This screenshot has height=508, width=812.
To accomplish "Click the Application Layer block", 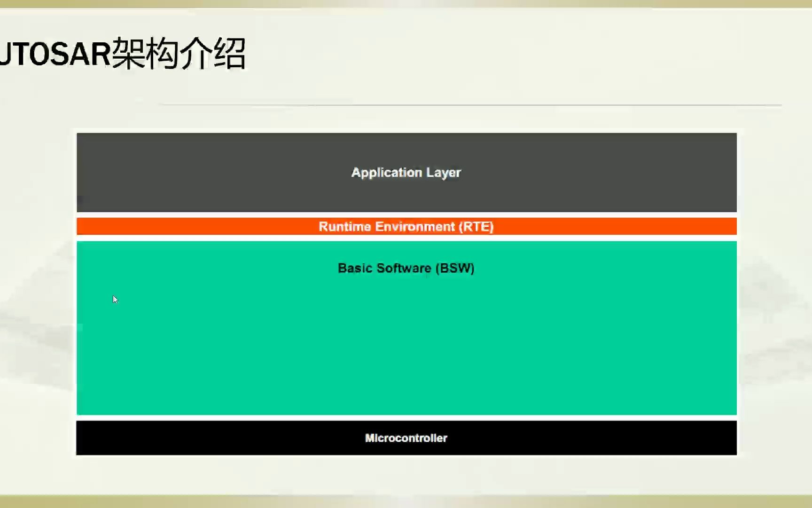I will coord(406,172).
